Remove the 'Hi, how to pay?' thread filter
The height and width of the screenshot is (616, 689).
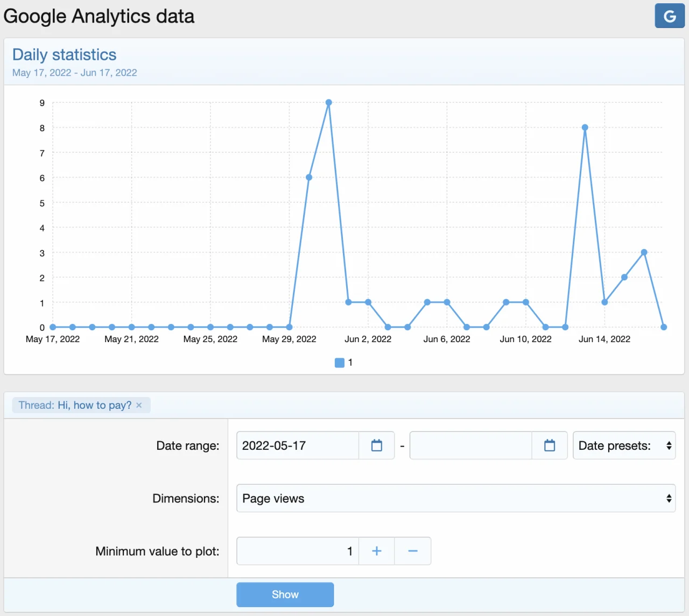point(139,405)
